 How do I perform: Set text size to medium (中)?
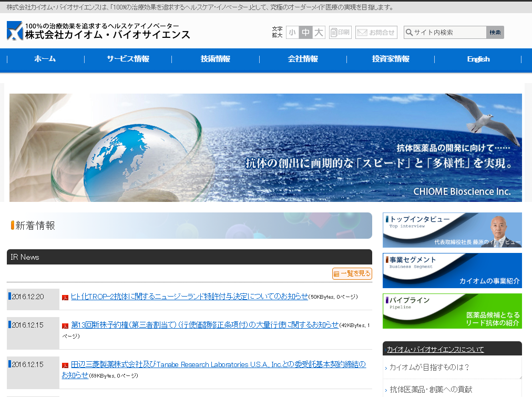[306, 32]
